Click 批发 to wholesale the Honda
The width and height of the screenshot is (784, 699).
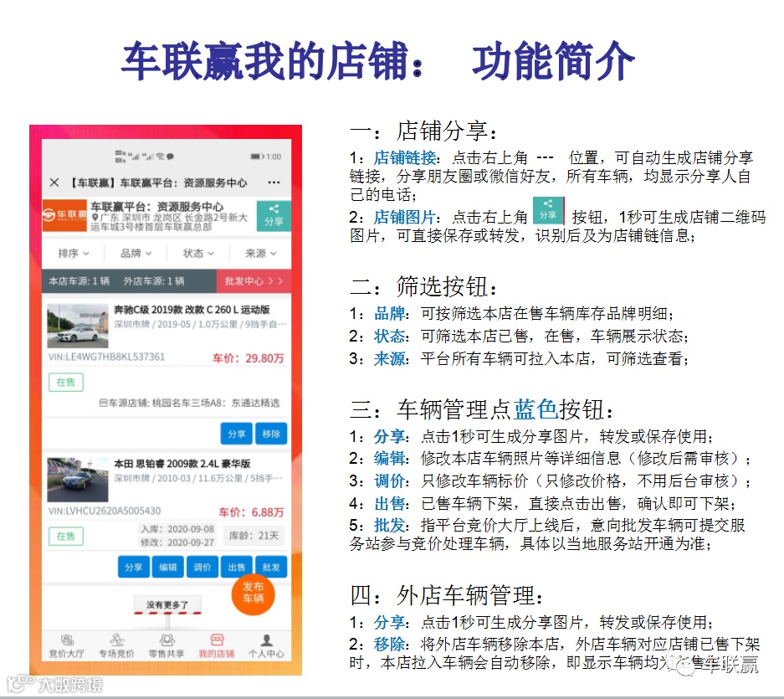(x=271, y=567)
